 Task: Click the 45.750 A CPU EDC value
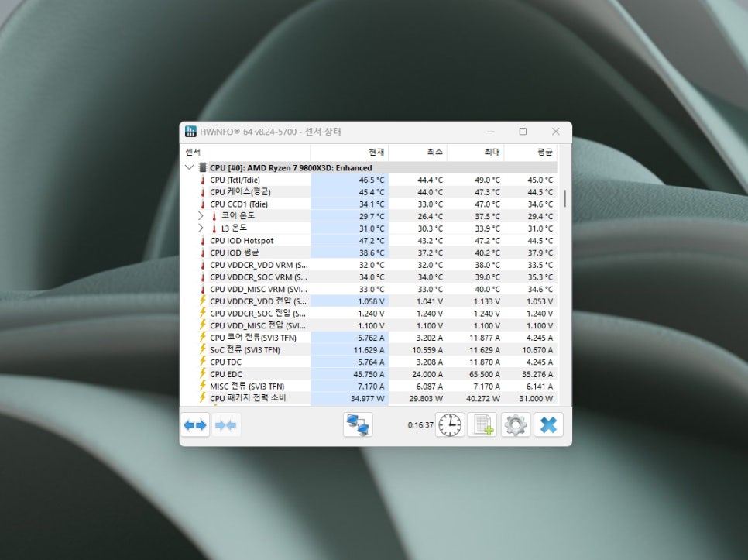(369, 374)
